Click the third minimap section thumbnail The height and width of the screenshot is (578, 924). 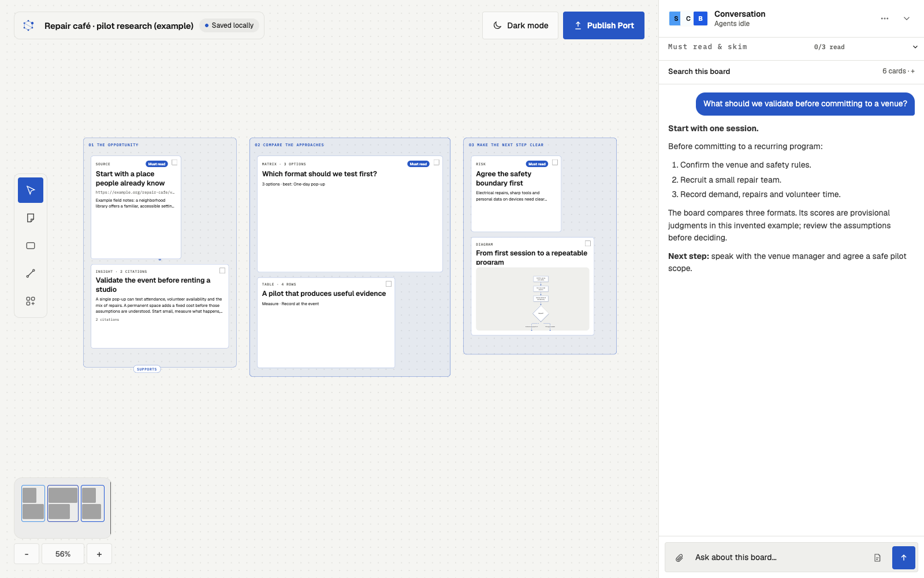(92, 503)
